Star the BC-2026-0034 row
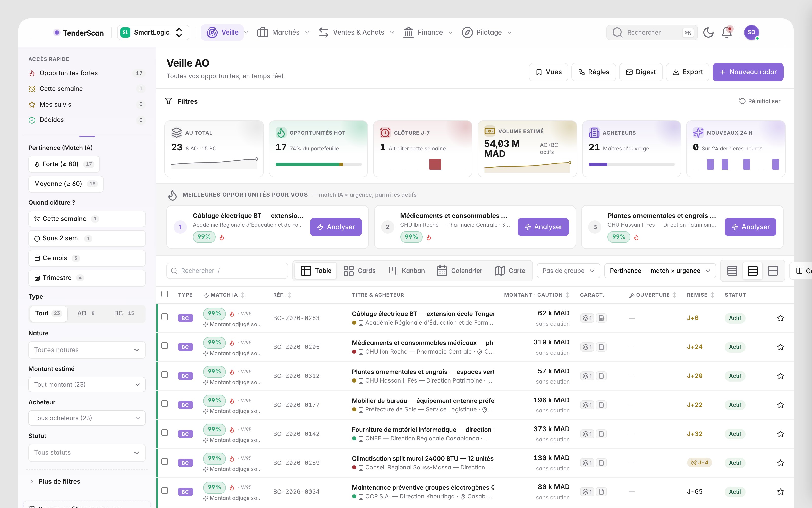812x508 pixels. 781,491
